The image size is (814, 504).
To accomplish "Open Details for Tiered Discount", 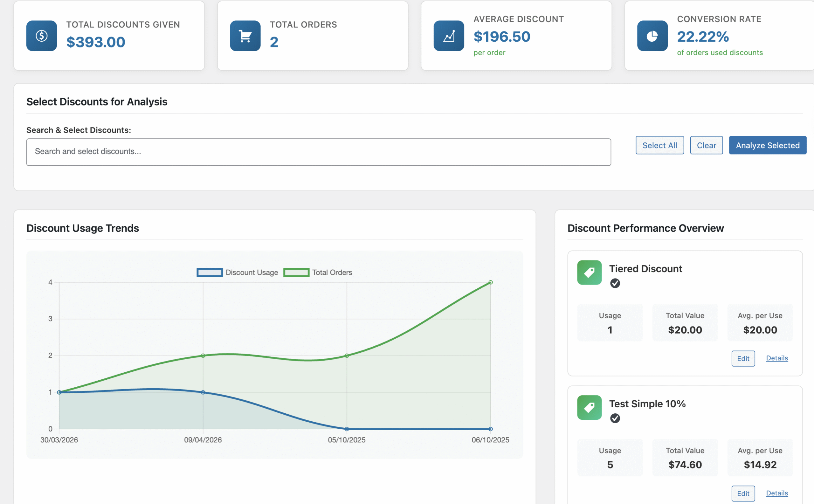I will coord(777,358).
